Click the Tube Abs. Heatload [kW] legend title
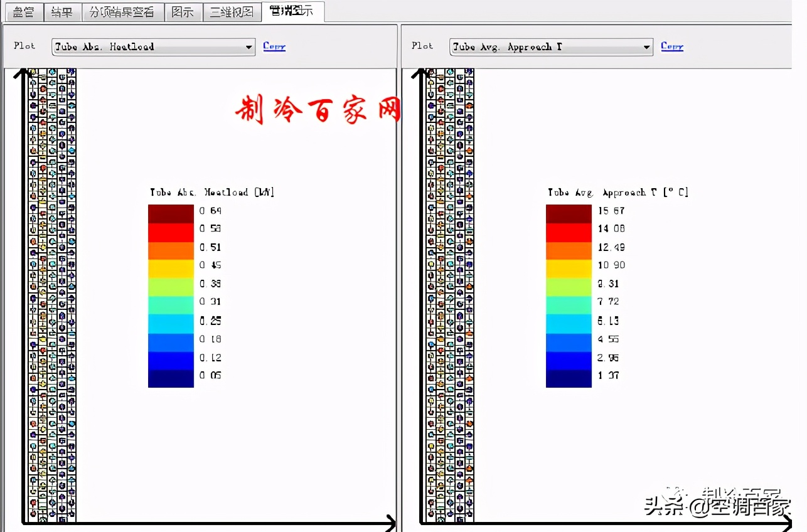 [x=212, y=193]
